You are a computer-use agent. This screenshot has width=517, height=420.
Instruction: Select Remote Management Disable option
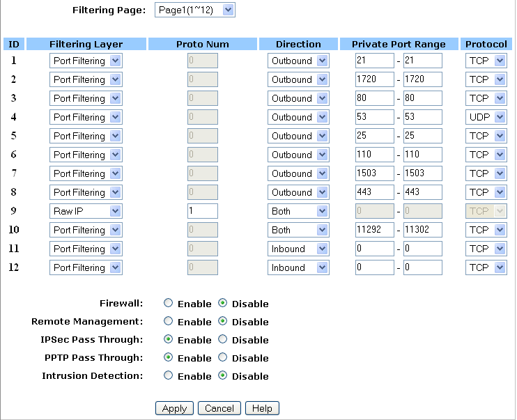[222, 321]
